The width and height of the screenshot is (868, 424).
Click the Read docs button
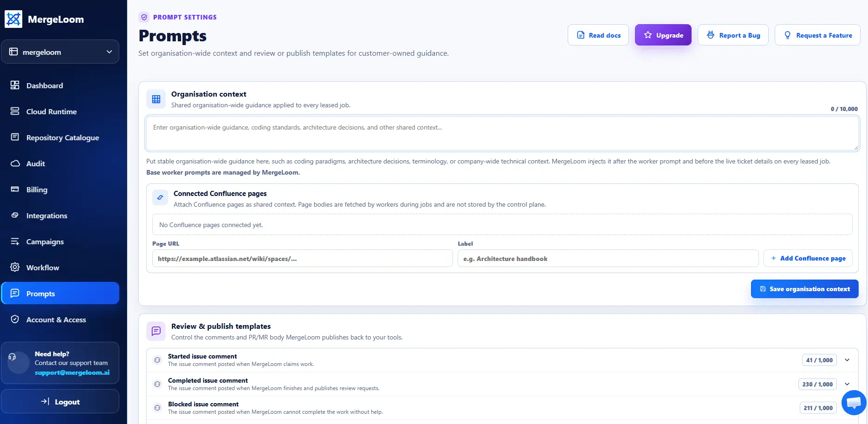coord(598,35)
